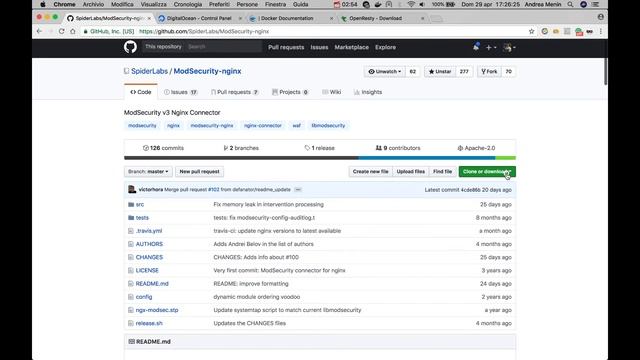This screenshot has width=640, height=360.
Task: Open the Projects tab
Action: pyautogui.click(x=290, y=92)
